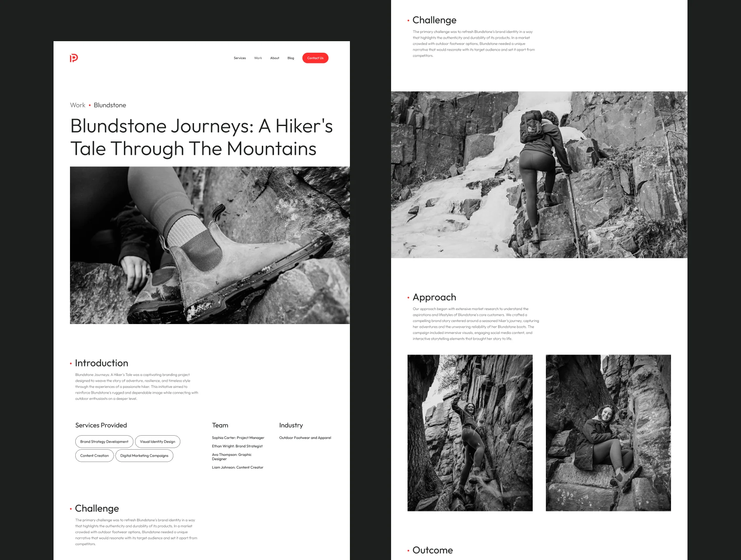Click Ethan Wright: Brand Strategist text
This screenshot has width=741, height=560.
click(x=237, y=446)
